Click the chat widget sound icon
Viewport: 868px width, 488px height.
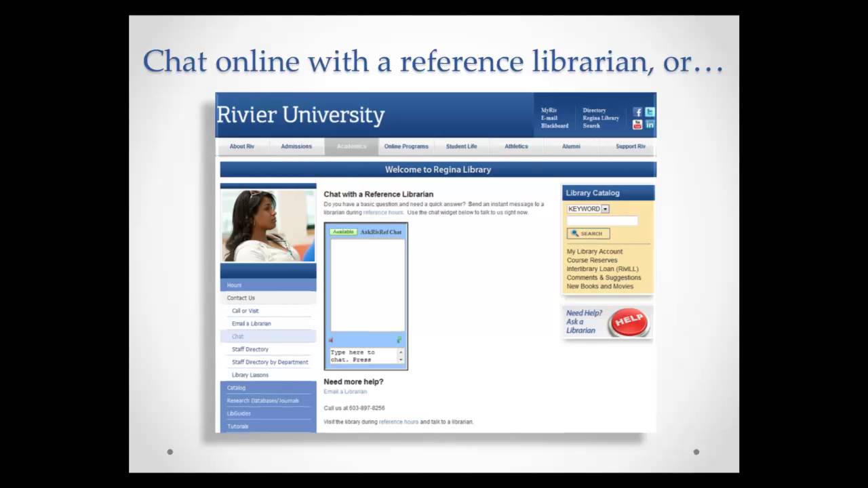tap(331, 340)
